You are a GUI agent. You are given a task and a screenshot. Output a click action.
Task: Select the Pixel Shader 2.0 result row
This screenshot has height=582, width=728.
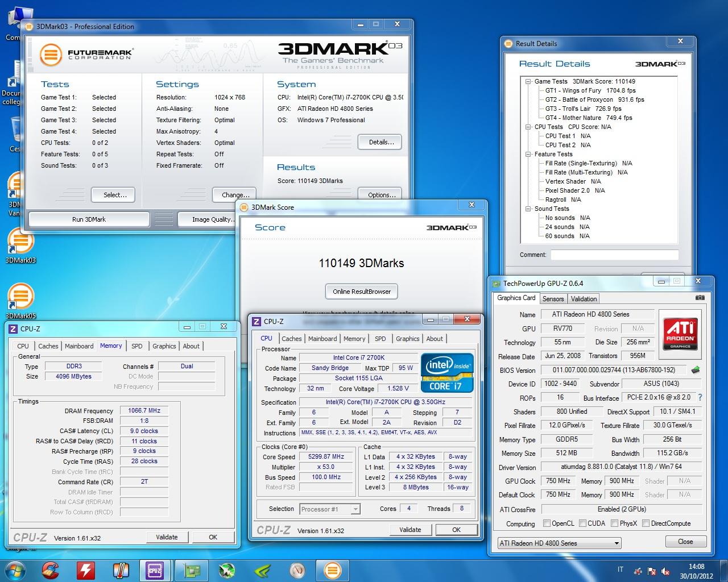[575, 190]
